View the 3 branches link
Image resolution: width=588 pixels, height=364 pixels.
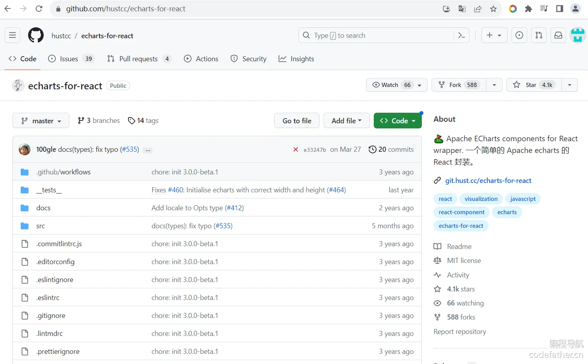[99, 121]
